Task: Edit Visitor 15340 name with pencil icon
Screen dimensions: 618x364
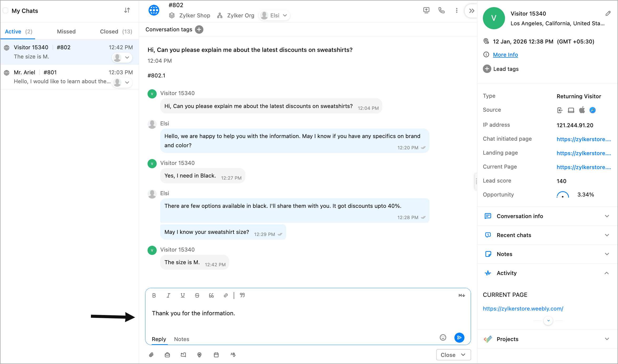Action: pyautogui.click(x=608, y=13)
